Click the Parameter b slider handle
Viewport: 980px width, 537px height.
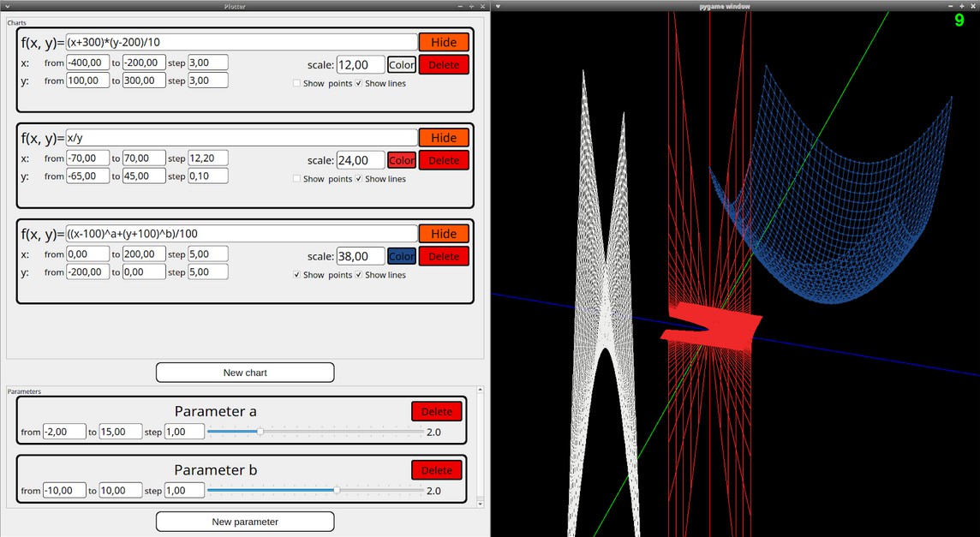click(337, 491)
